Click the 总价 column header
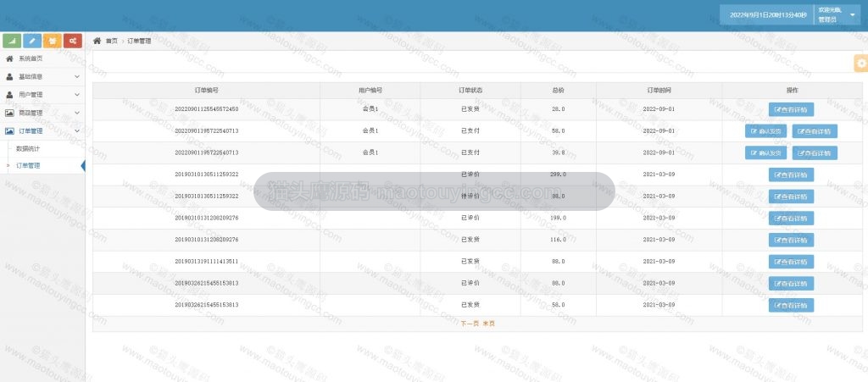Image resolution: width=868 pixels, height=382 pixels. 558,90
